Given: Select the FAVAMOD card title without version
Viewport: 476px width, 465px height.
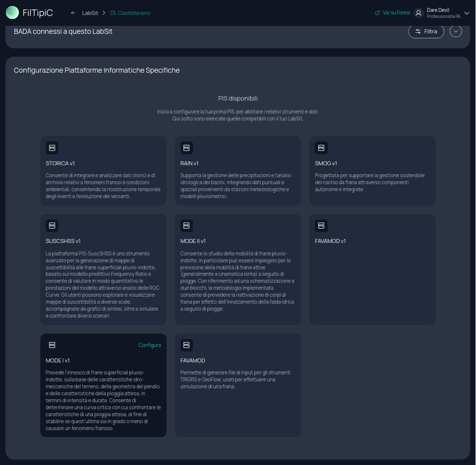Looking at the screenshot, I should [x=193, y=360].
